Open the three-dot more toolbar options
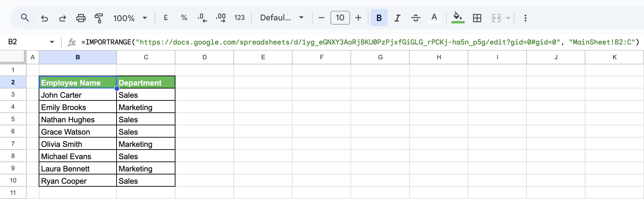 coord(525,18)
